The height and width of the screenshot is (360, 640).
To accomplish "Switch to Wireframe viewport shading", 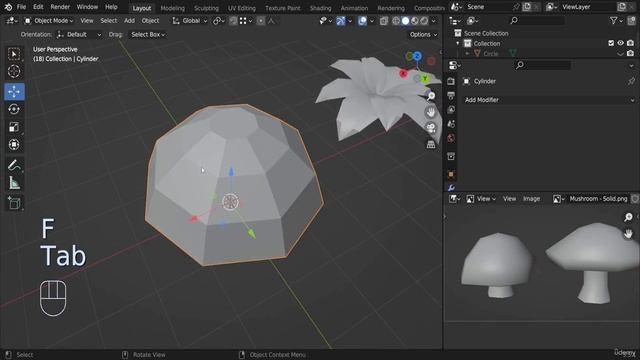I will point(396,21).
